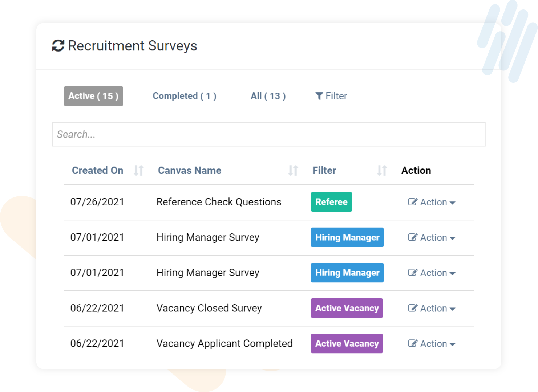Select the Active ( 15 ) tab
Viewport: 538px width, 392px height.
[x=93, y=96]
